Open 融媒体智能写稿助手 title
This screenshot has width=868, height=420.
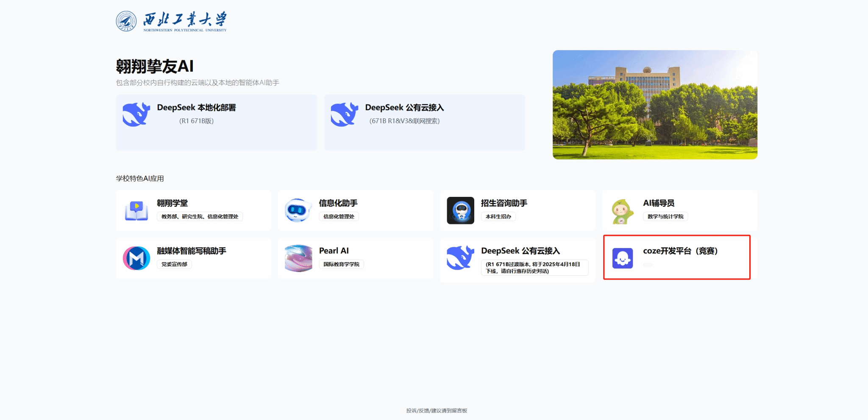click(192, 251)
